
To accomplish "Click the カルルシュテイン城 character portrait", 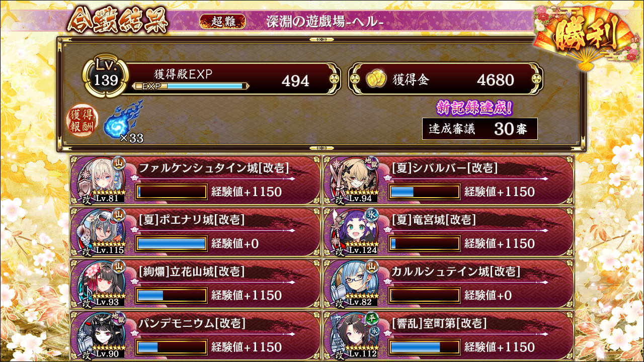I will [x=355, y=283].
